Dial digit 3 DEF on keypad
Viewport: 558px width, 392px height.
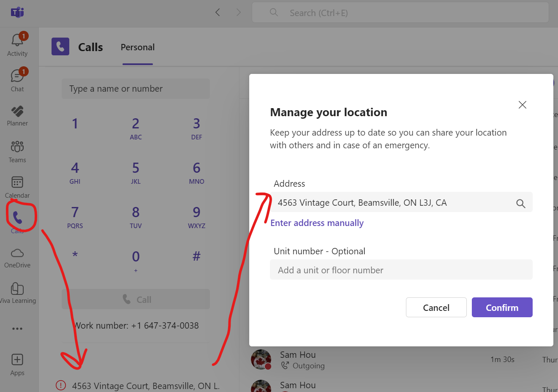pyautogui.click(x=196, y=128)
